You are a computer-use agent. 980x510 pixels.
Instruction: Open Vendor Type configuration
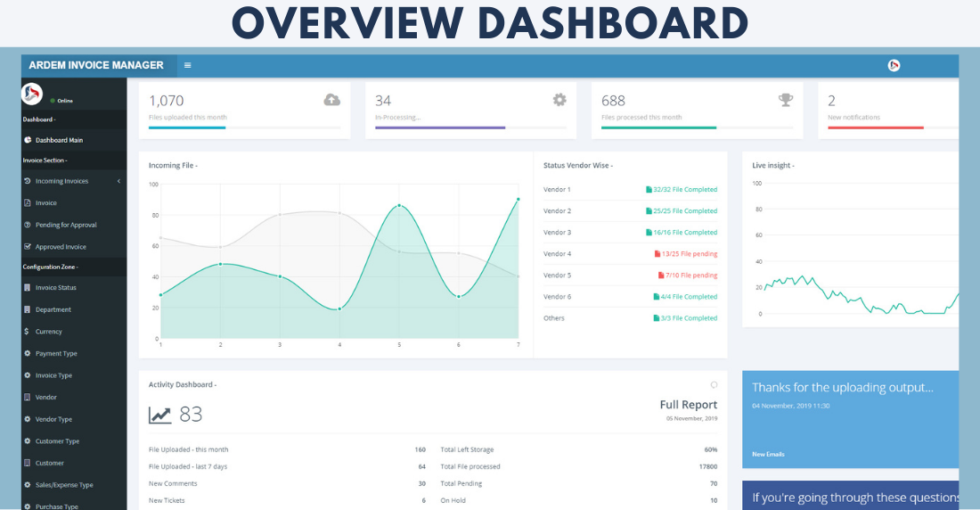click(x=53, y=419)
